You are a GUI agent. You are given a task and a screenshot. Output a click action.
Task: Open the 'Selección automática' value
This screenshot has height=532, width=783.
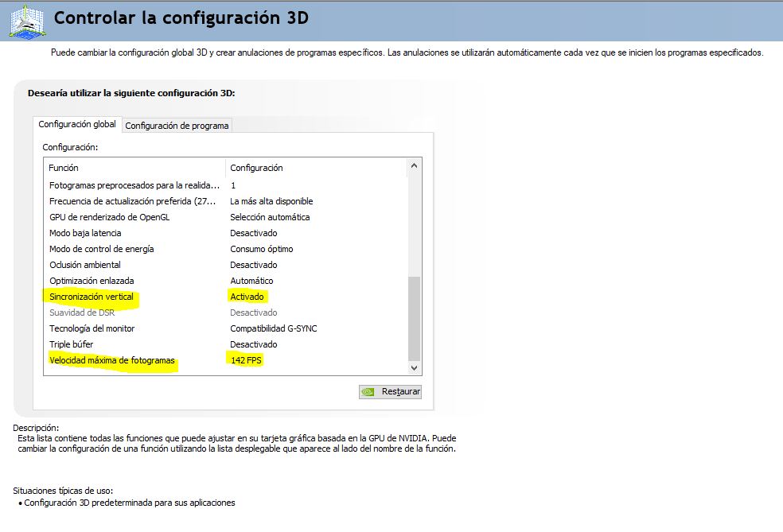click(x=270, y=217)
